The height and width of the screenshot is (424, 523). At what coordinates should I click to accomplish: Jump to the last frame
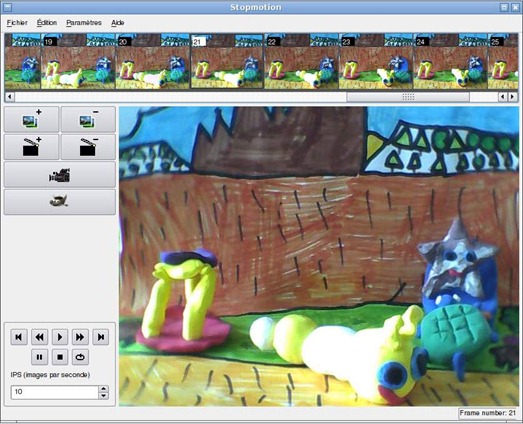[101, 337]
